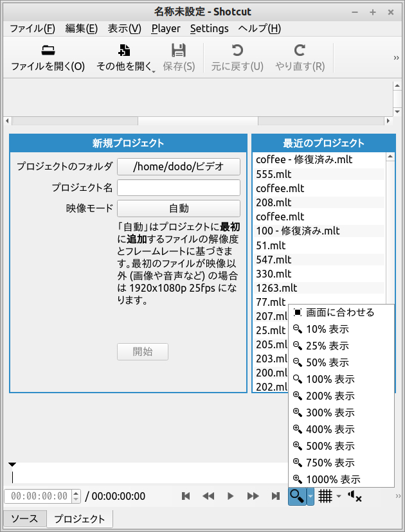Switch to the プロジェクト tab
Screen dimensions: 405x532
point(80,519)
